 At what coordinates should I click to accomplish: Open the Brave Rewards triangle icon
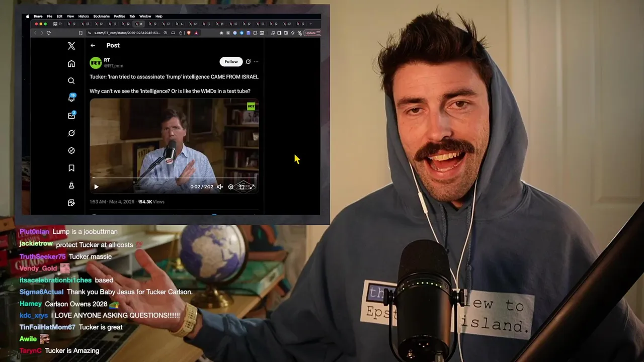tap(196, 33)
